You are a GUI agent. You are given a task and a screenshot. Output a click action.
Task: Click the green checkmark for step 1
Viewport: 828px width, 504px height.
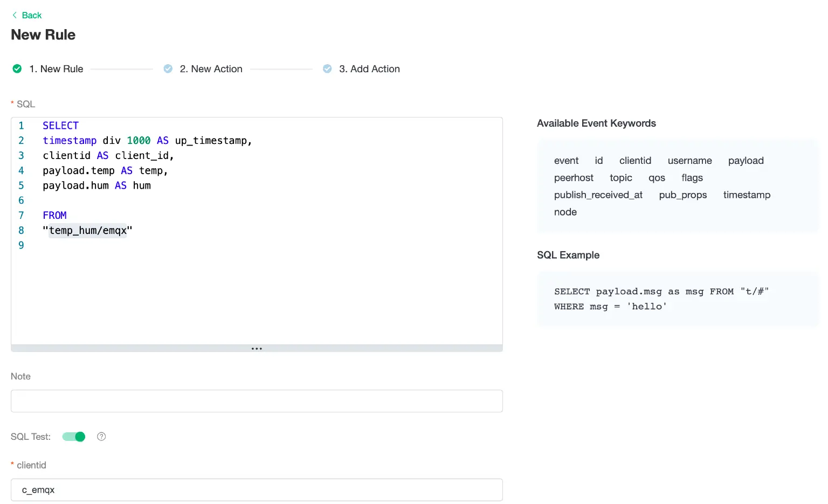17,69
